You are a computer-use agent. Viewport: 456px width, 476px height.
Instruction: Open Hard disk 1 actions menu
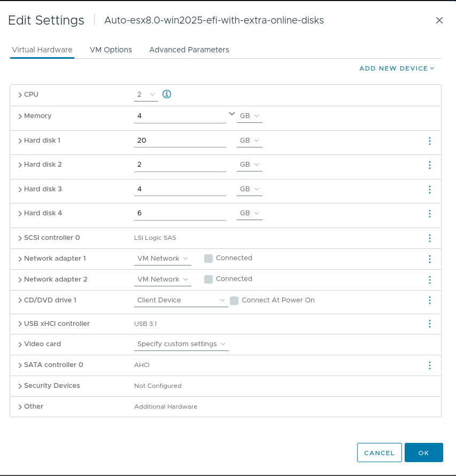(430, 141)
